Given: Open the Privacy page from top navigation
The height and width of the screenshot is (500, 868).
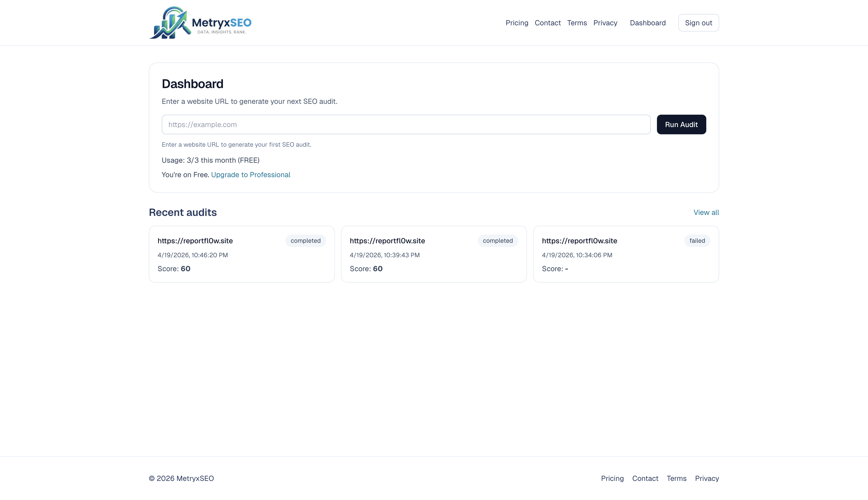Looking at the screenshot, I should coord(605,23).
